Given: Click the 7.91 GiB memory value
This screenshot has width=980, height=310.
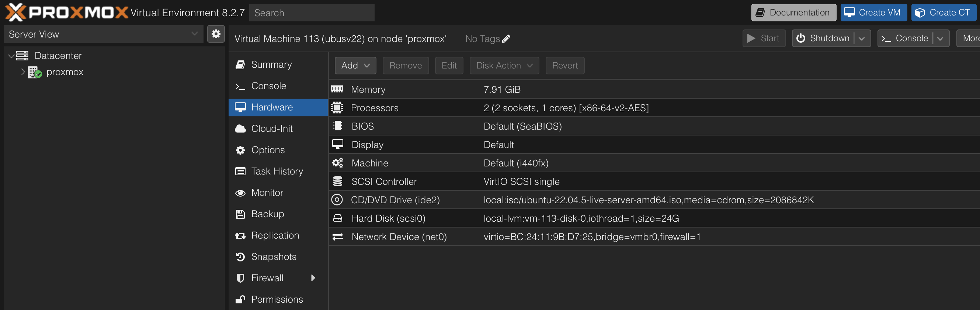Looking at the screenshot, I should (x=502, y=89).
